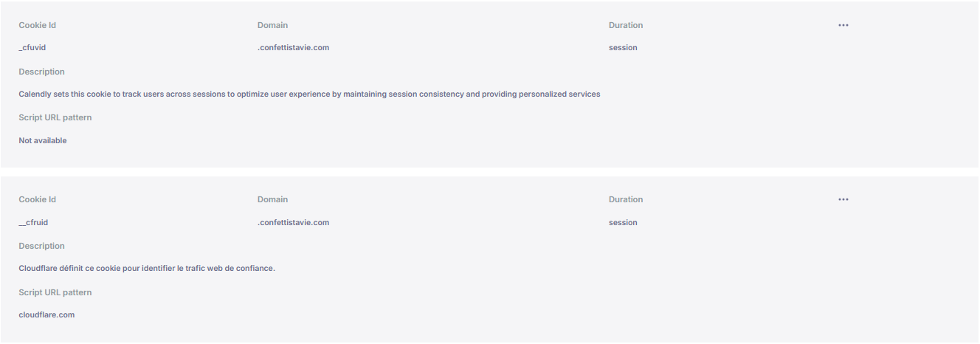Image resolution: width=980 pixels, height=344 pixels.
Task: Click the Calendly cookie description text
Action: 309,94
